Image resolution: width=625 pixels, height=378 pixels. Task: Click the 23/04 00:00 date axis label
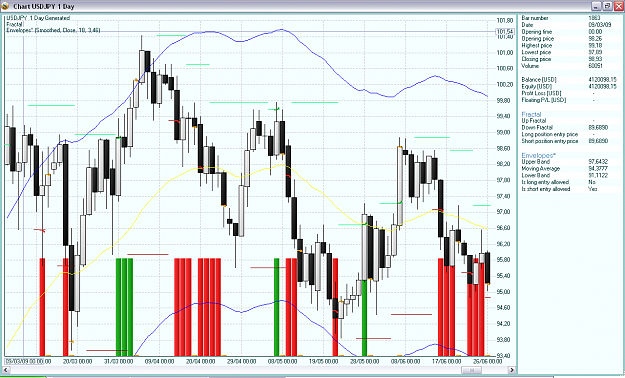coord(241,361)
